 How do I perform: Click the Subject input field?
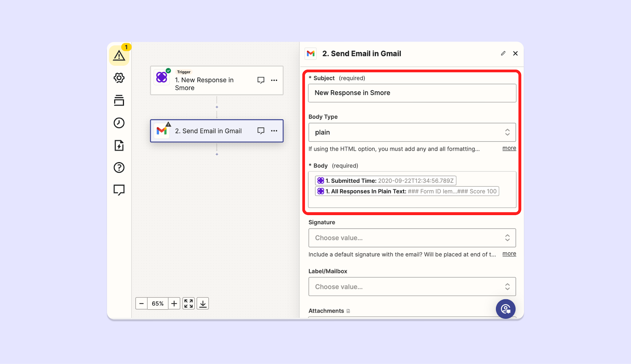point(412,93)
